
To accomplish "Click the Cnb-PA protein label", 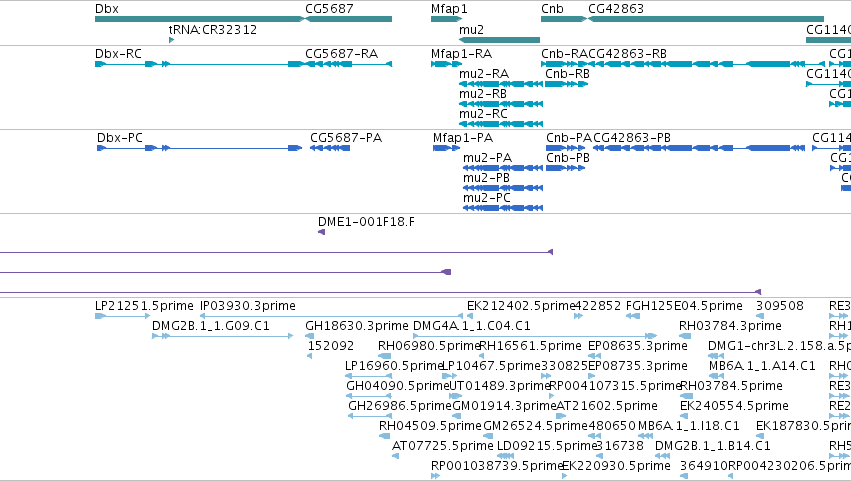I will click(568, 138).
